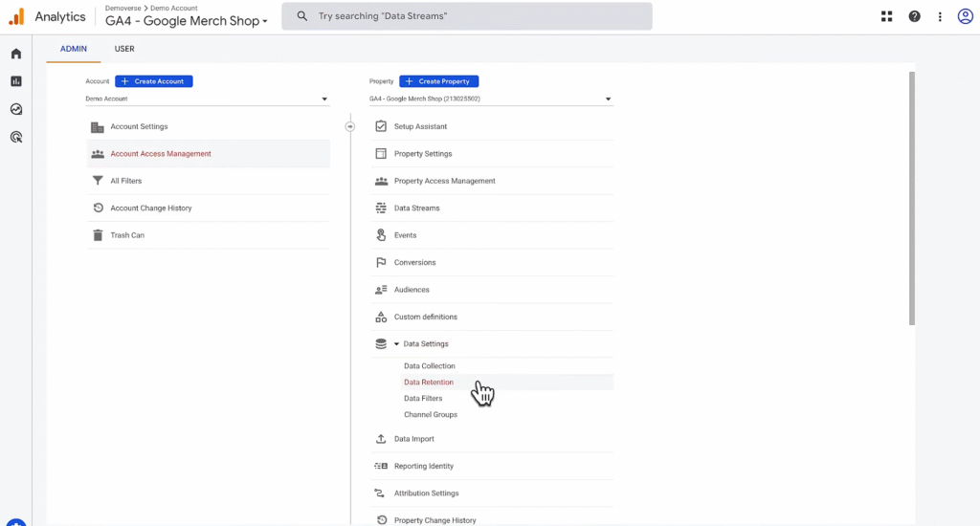The height and width of the screenshot is (526, 980).
Task: Open the Reports bar-chart icon in sidebar
Action: [x=16, y=81]
